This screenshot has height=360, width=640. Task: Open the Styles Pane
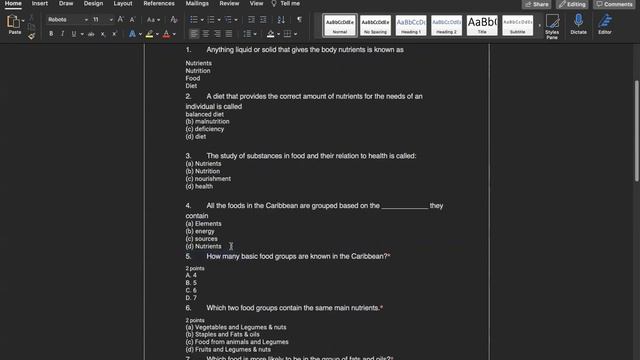(x=552, y=27)
